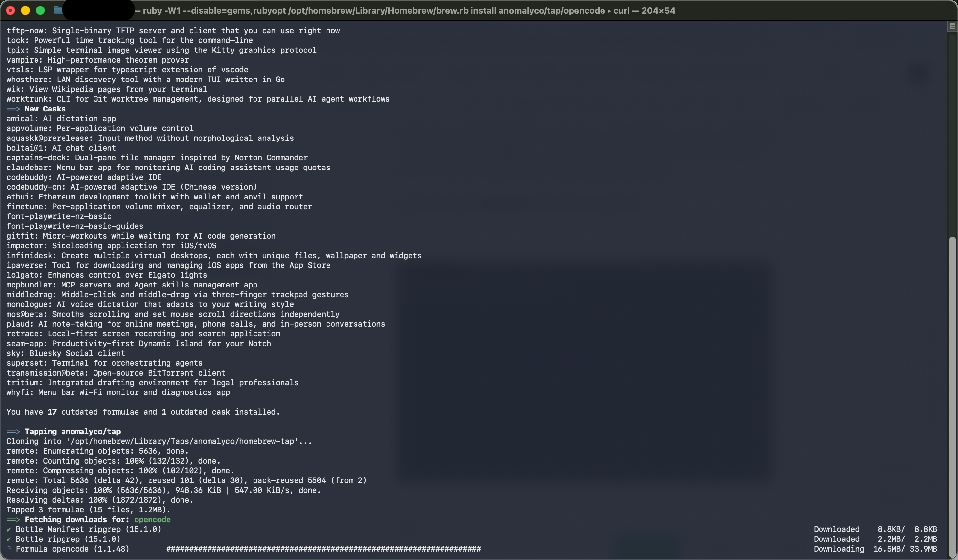958x560 pixels.
Task: Click the opencode download progress bar of hashes
Action: pyautogui.click(x=324, y=549)
